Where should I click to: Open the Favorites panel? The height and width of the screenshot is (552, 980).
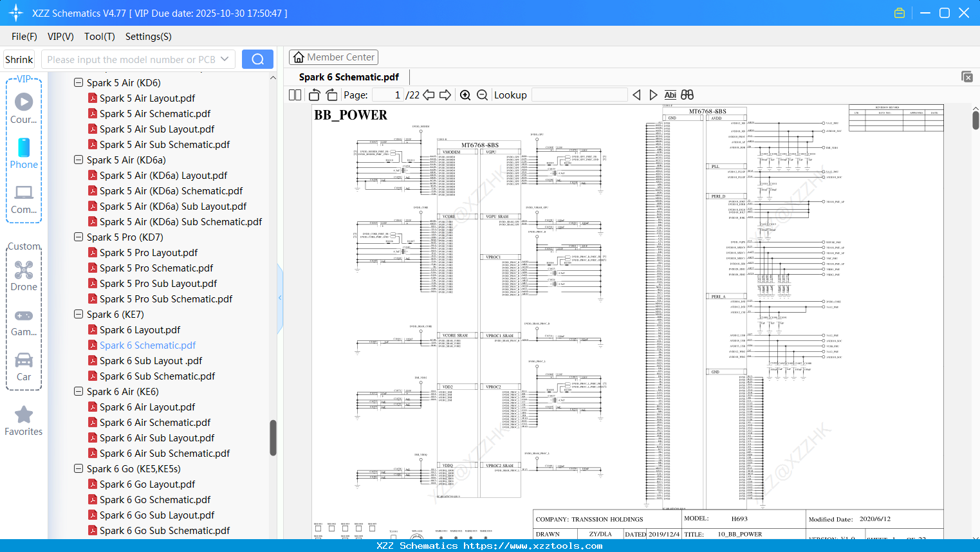click(24, 419)
